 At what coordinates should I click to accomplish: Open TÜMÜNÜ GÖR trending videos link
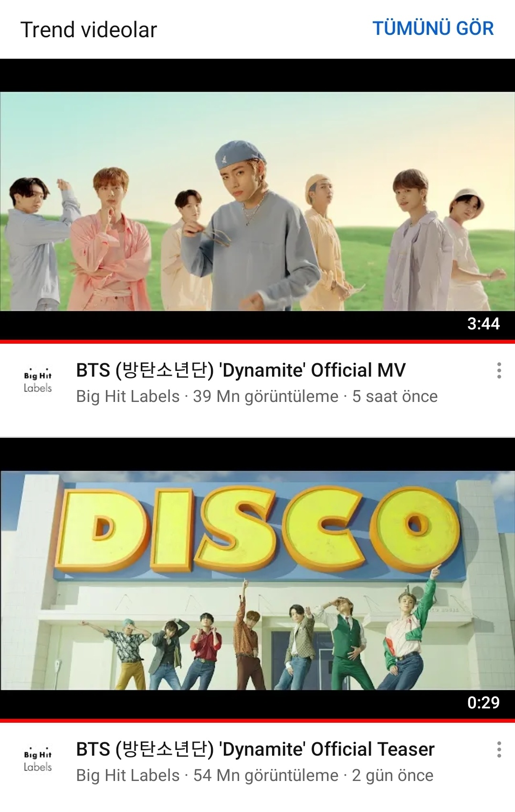[x=433, y=29]
